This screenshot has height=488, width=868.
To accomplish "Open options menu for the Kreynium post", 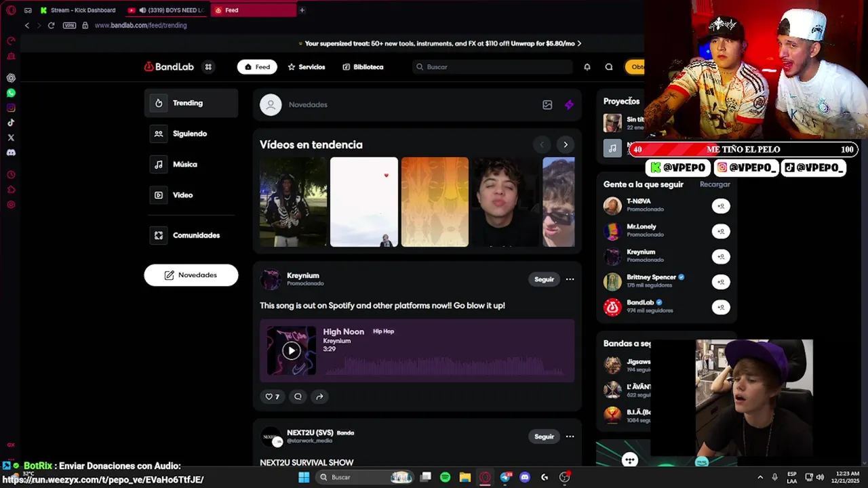I will pyautogui.click(x=570, y=279).
